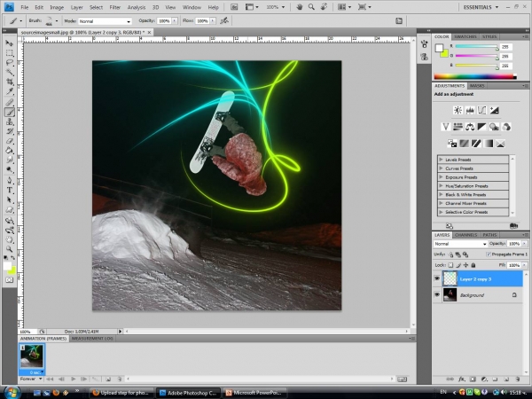Open Microsoft PowerPoint taskbar button
The width and height of the screenshot is (532, 399).
(x=254, y=393)
